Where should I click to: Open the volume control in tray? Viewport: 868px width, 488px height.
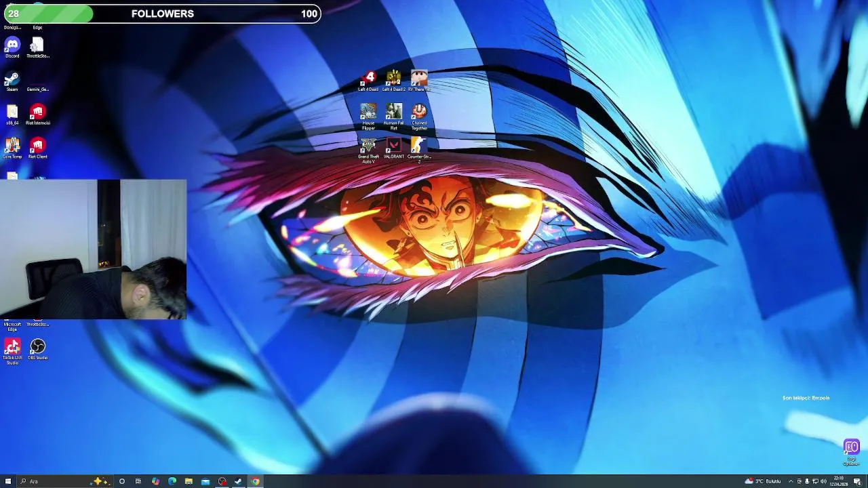tap(823, 481)
